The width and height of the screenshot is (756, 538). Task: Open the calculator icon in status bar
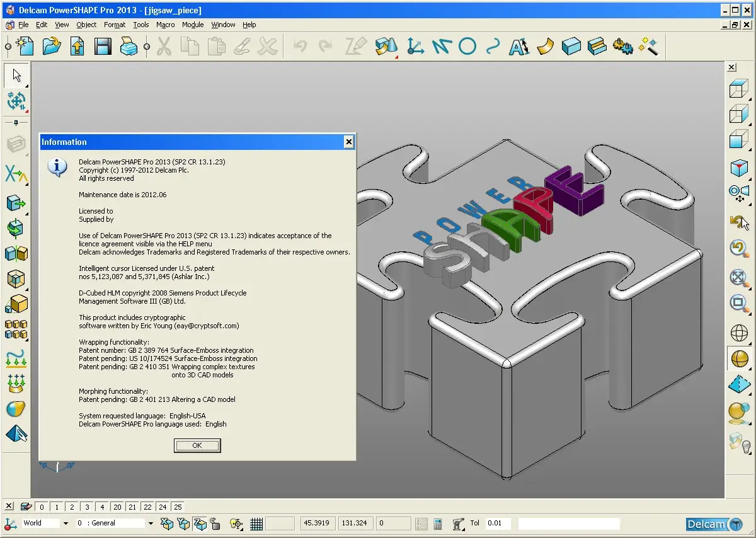coord(438,524)
